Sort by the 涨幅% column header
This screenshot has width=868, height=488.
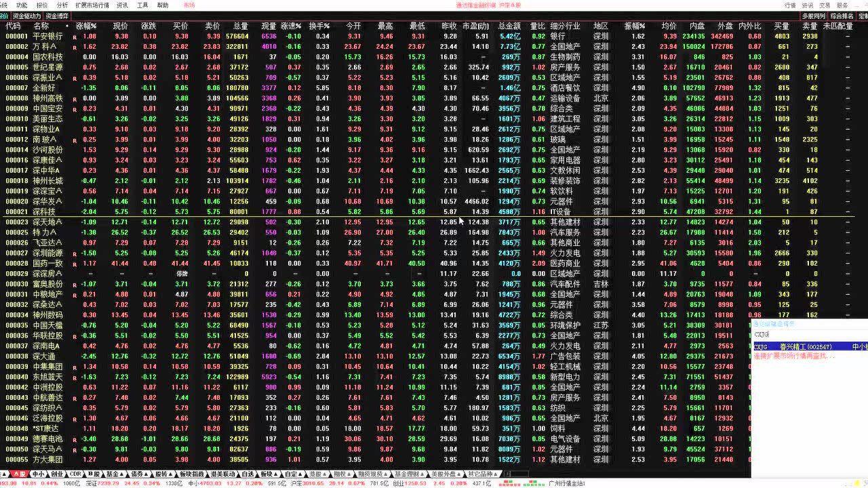pyautogui.click(x=86, y=26)
